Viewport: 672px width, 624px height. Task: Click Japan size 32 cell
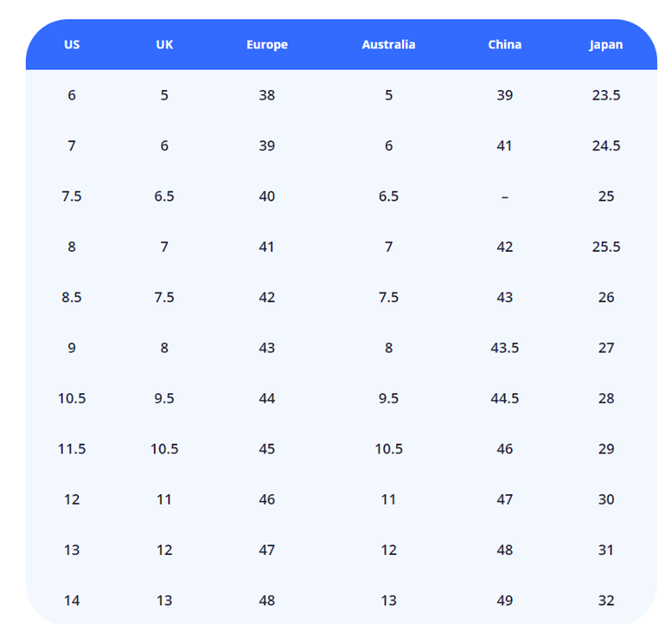(605, 600)
